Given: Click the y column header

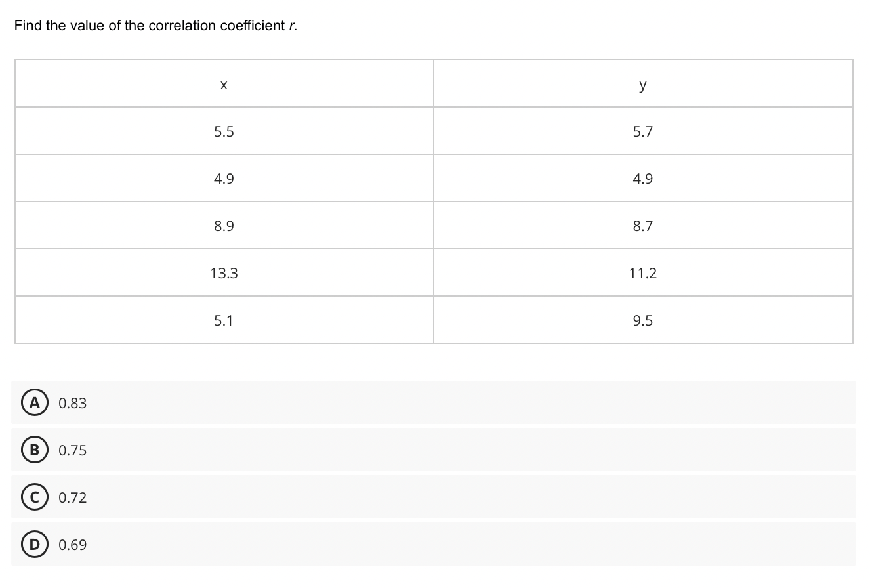Looking at the screenshot, I should click(642, 84).
